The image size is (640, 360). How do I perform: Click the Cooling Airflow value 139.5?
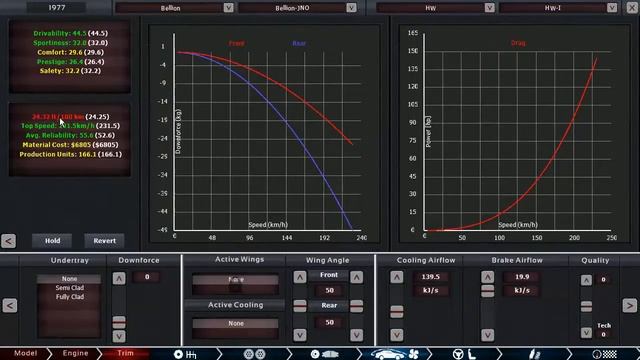pyautogui.click(x=431, y=277)
